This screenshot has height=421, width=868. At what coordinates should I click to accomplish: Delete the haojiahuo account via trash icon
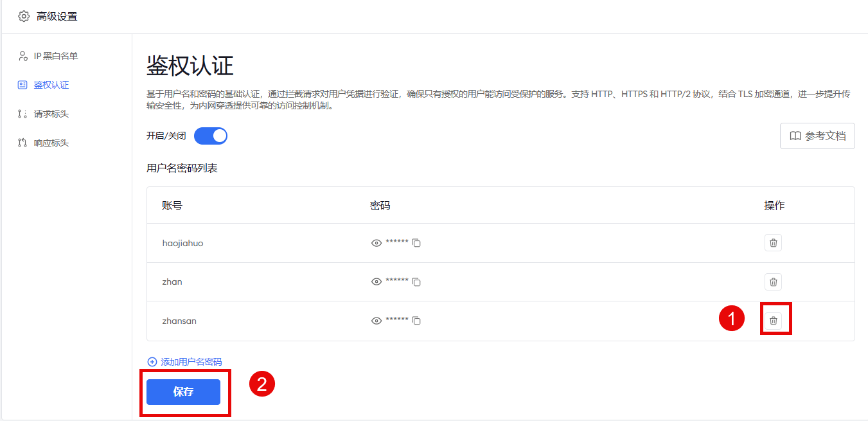point(773,242)
